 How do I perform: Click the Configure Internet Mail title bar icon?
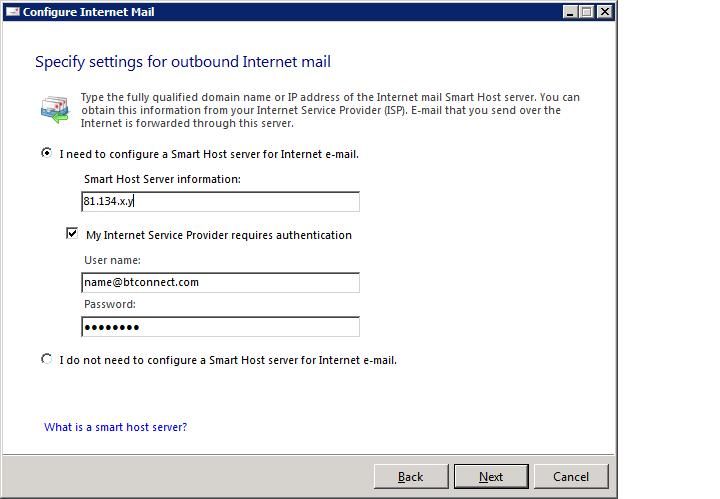[12, 12]
